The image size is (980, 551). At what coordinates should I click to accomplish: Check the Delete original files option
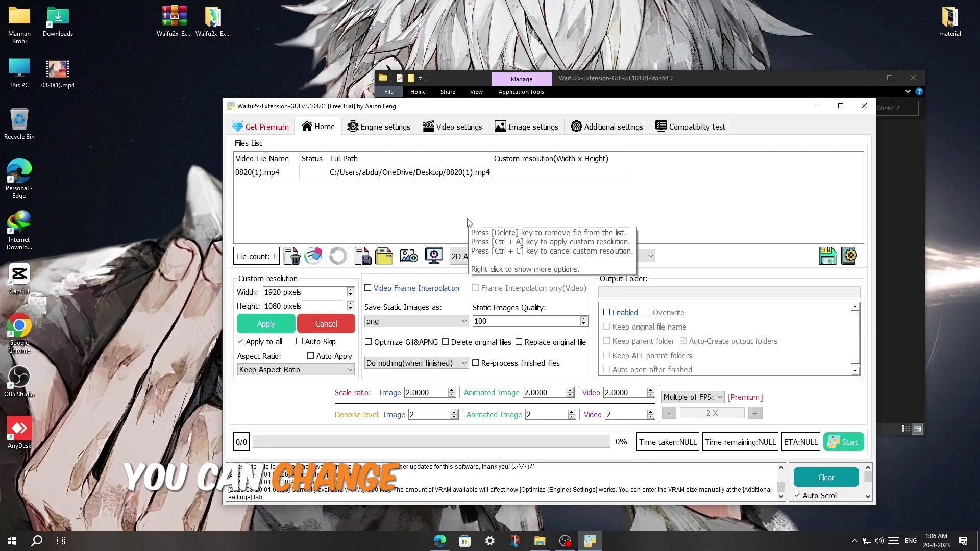[x=446, y=342]
